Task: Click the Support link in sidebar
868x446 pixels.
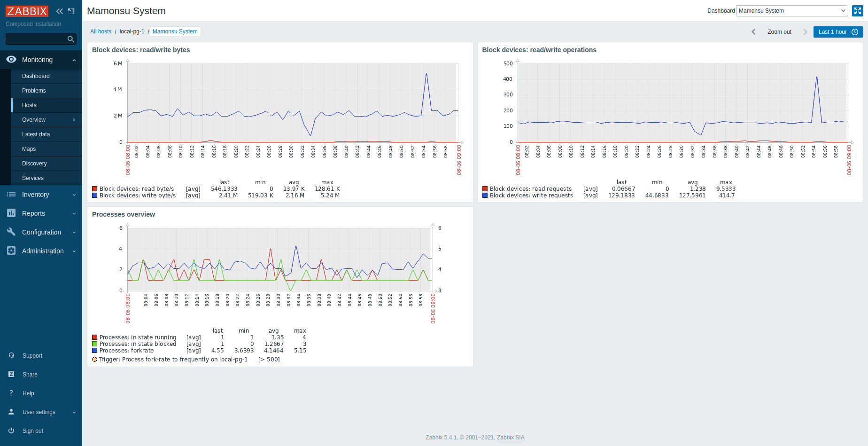Action: [x=32, y=356]
